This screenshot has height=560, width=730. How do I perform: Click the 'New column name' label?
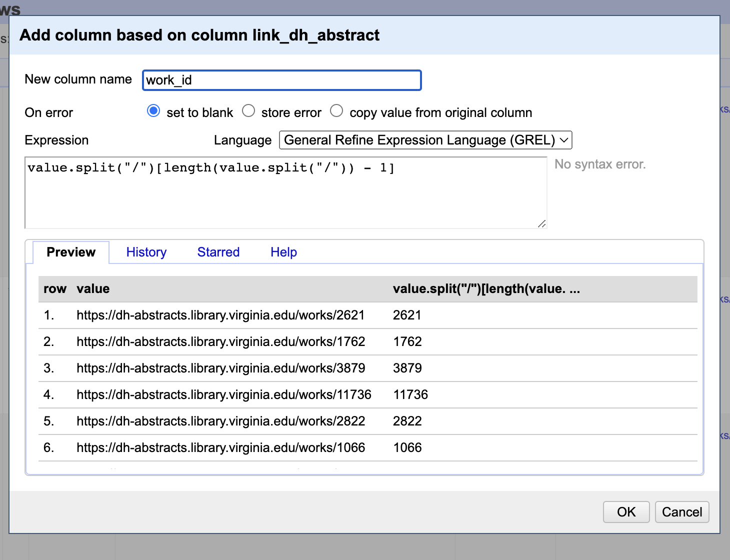tap(78, 79)
